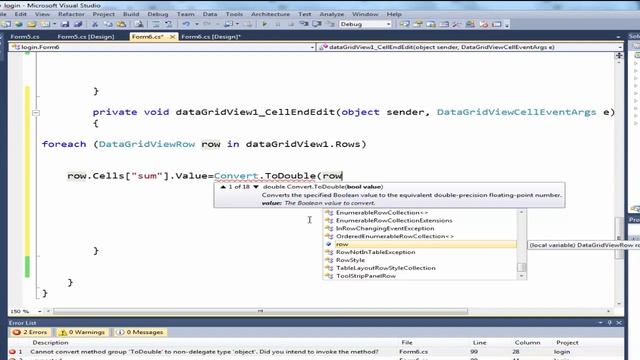
Task: Pin the Error List panel with auto-hide icon
Action: (x=609, y=323)
